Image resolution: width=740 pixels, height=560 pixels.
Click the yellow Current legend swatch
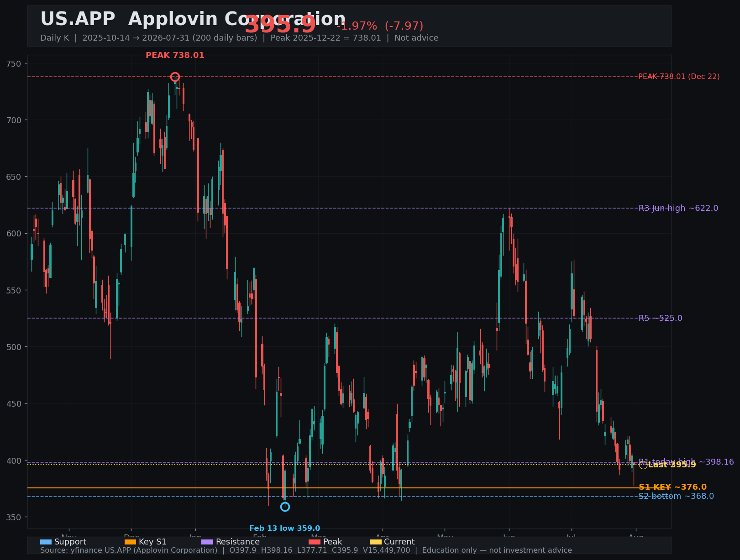pyautogui.click(x=375, y=542)
